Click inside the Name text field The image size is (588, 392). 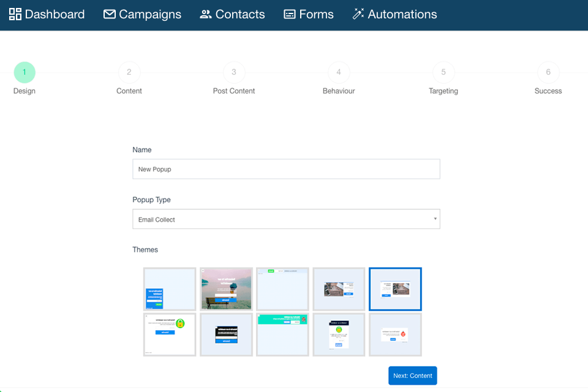pyautogui.click(x=286, y=169)
